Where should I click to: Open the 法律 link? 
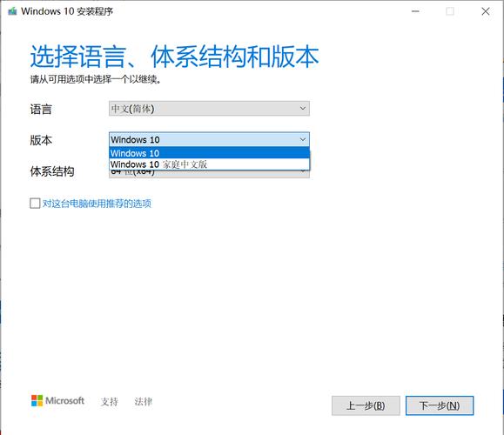click(143, 401)
